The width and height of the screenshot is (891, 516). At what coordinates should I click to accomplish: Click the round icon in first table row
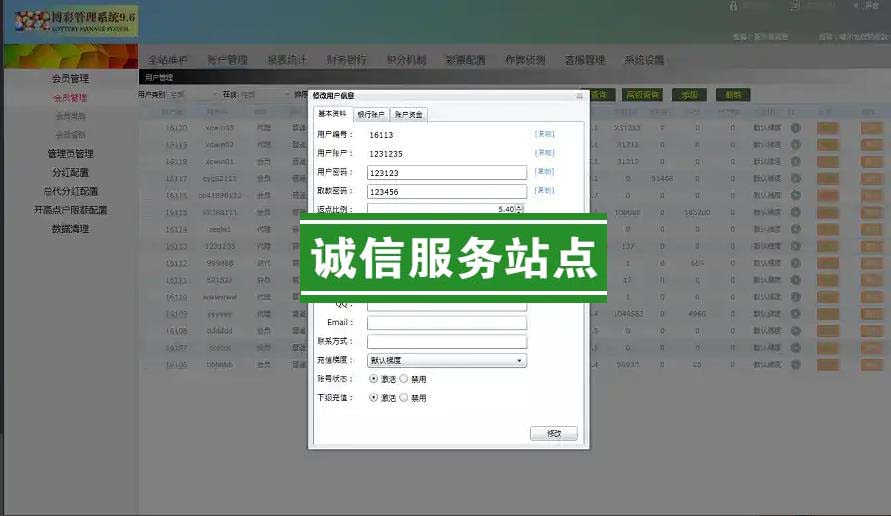pyautogui.click(x=795, y=128)
